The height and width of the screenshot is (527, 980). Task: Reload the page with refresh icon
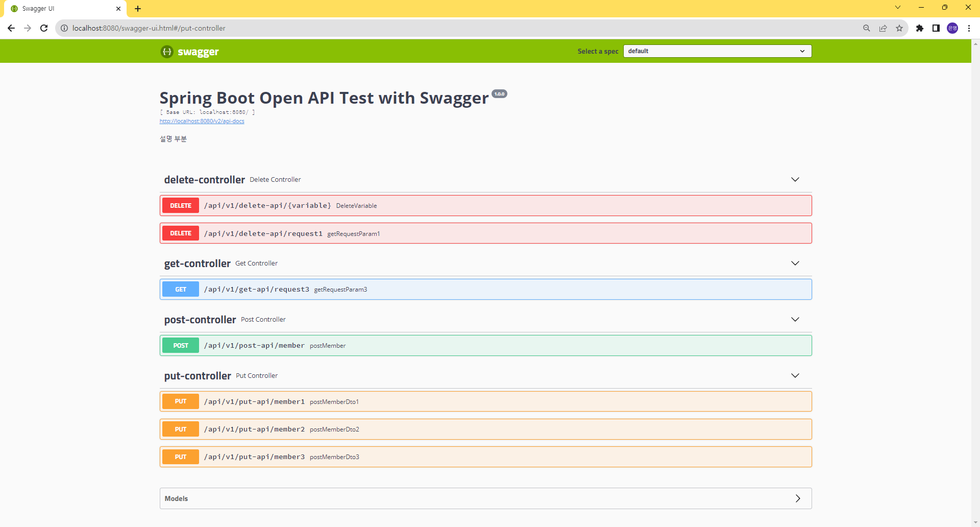point(44,28)
